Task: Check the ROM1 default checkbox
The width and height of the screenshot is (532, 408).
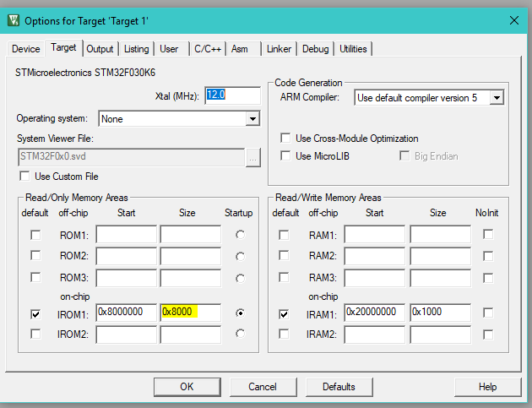Action: pos(35,235)
